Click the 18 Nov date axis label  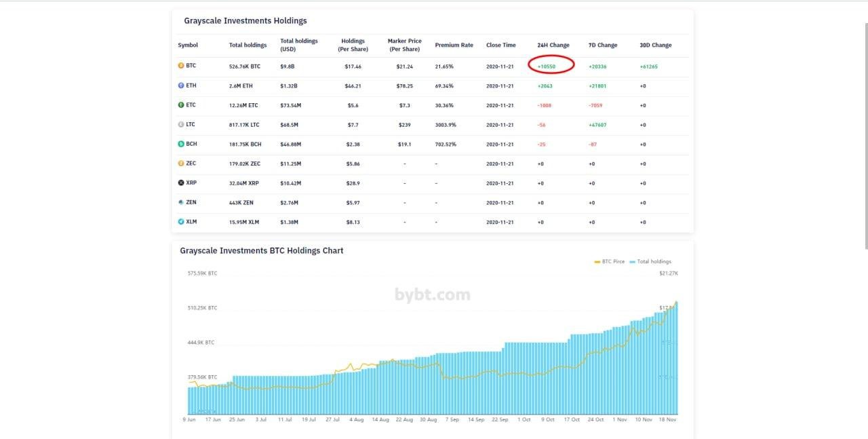667,419
